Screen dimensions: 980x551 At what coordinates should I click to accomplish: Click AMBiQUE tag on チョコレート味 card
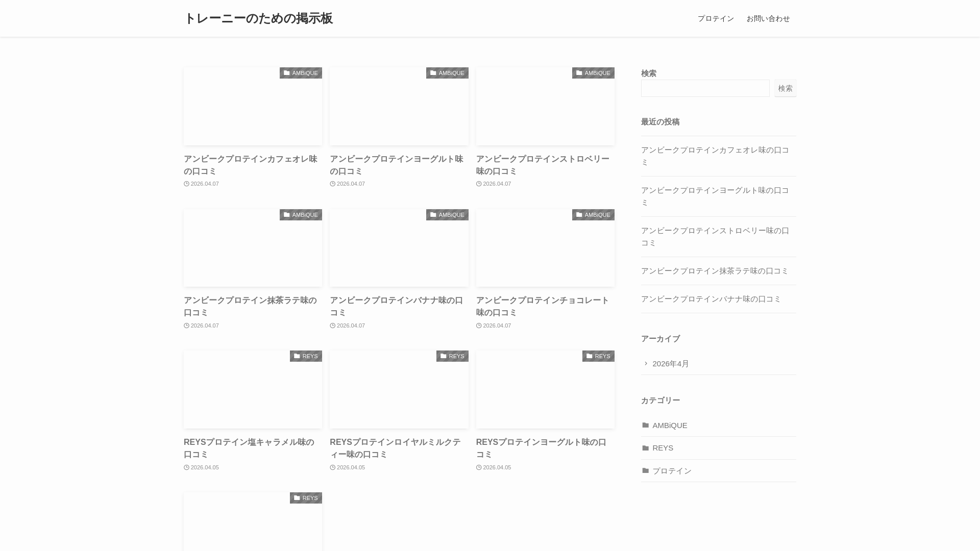click(593, 215)
